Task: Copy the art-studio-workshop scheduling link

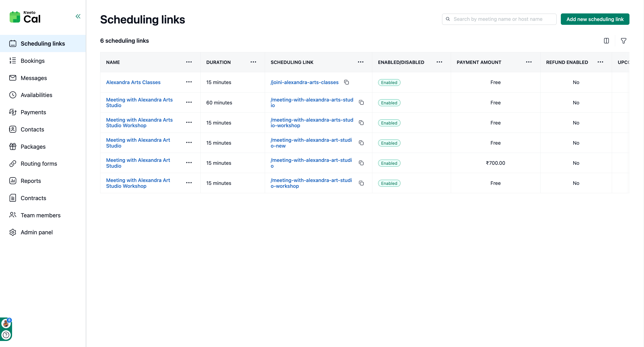Action: tap(361, 183)
